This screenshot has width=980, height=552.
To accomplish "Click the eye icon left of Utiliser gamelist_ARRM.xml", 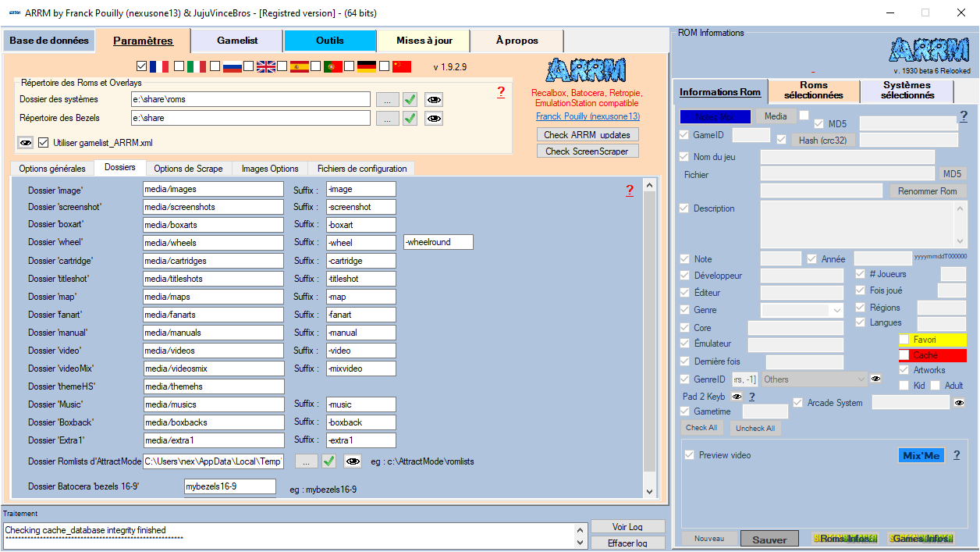I will (26, 143).
